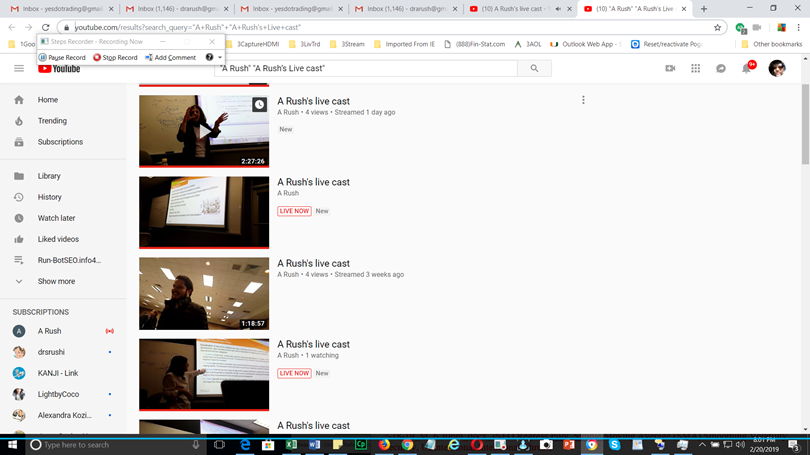Viewport: 810px width, 455px height.
Task: Open the Imported From IE bookmark folder
Action: click(404, 44)
